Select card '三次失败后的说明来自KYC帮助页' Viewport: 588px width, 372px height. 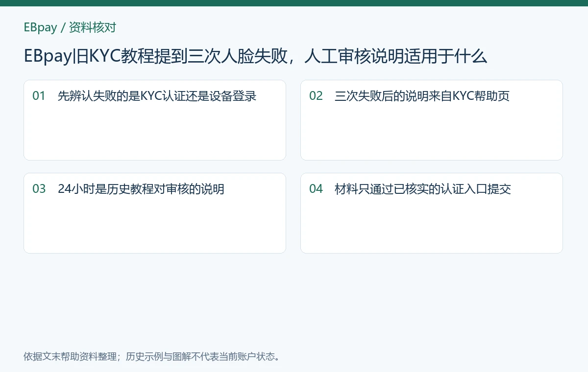(431, 120)
